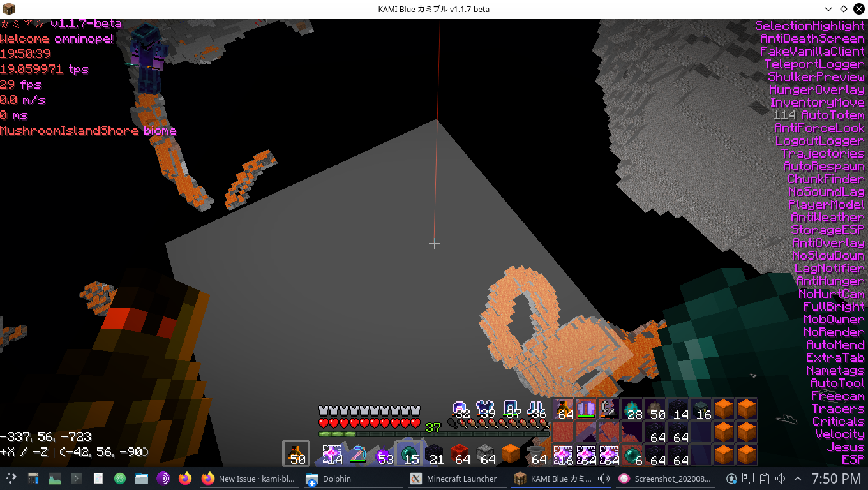
Task: Click Freecam module entry
Action: click(838, 396)
